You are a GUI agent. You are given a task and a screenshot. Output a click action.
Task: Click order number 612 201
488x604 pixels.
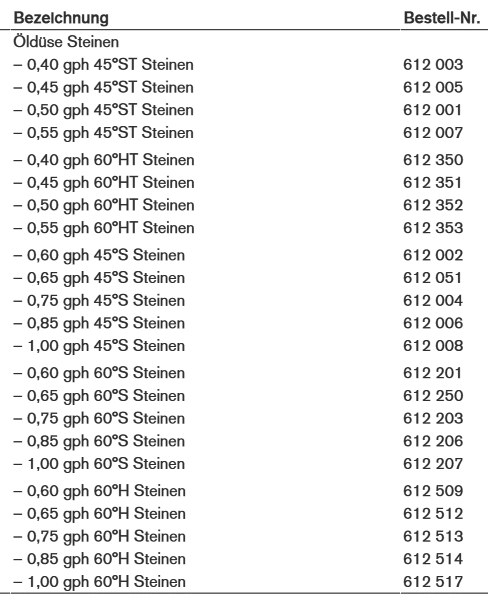pyautogui.click(x=433, y=373)
